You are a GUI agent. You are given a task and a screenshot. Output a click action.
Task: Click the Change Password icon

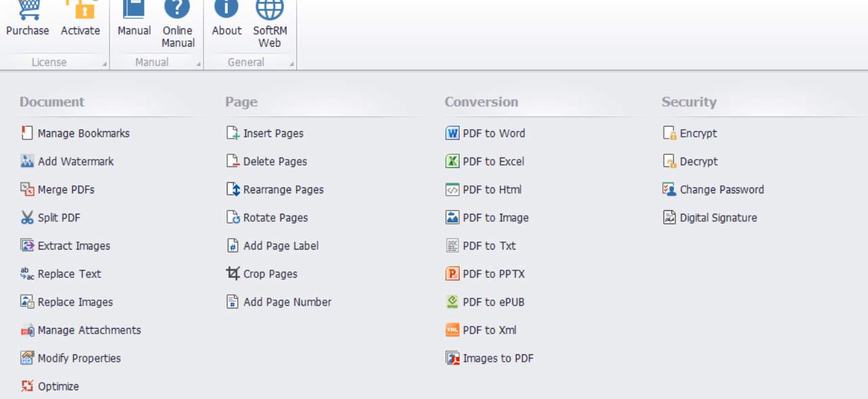coord(669,189)
